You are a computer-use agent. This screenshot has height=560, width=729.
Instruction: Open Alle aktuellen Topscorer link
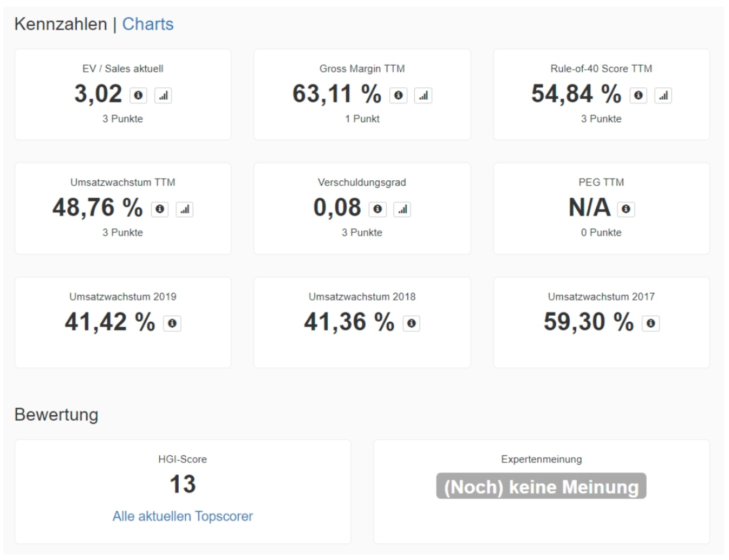pos(183,516)
